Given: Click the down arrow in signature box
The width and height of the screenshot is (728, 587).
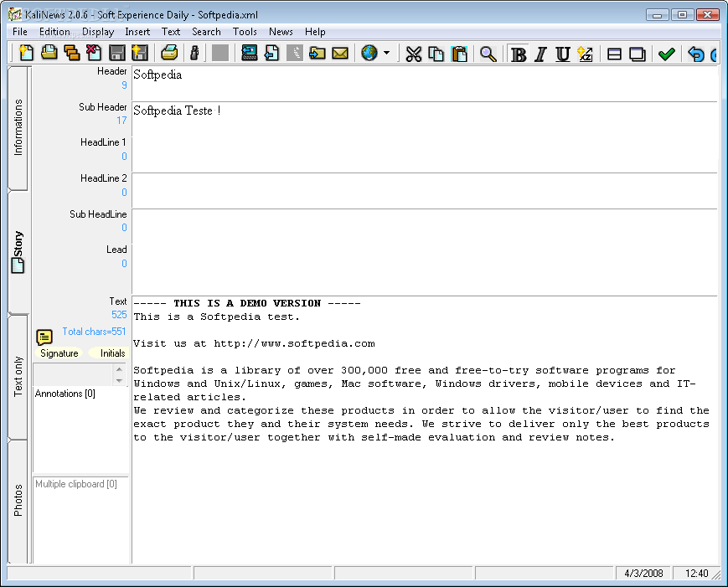Looking at the screenshot, I should (x=119, y=380).
